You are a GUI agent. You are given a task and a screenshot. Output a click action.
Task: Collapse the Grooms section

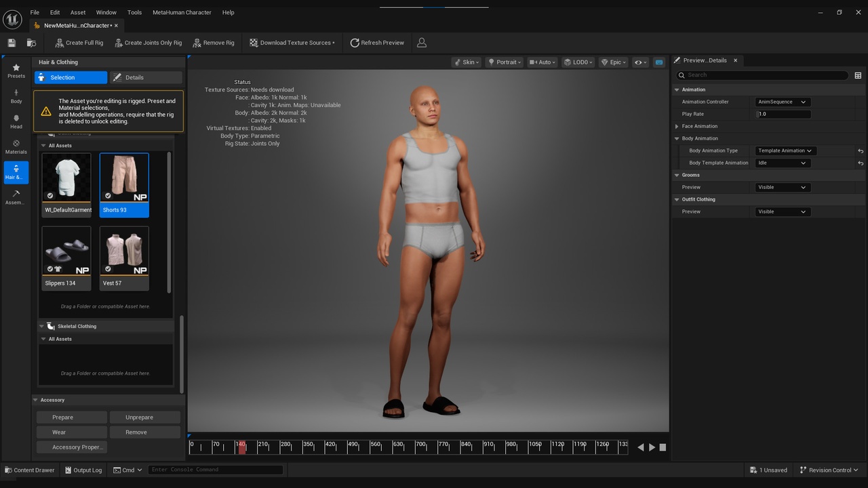click(x=677, y=175)
